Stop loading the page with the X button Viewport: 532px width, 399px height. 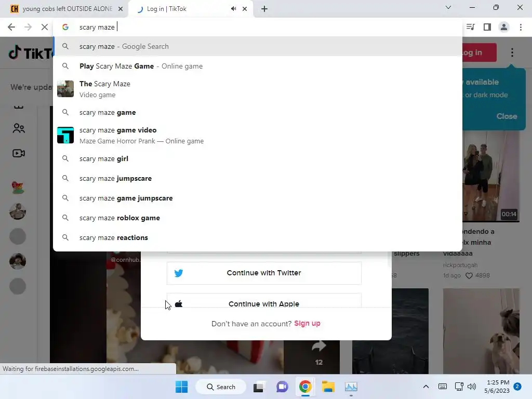(45, 27)
